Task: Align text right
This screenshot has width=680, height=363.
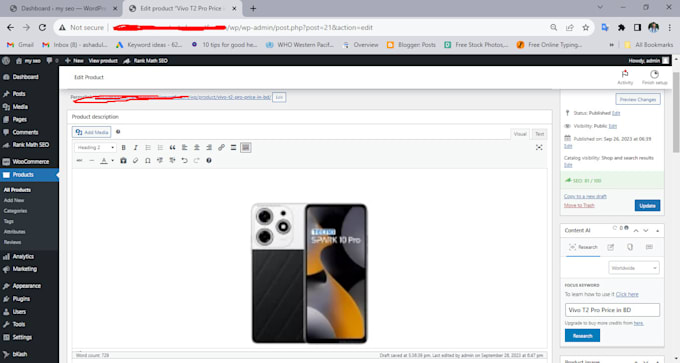Action: 209,147
